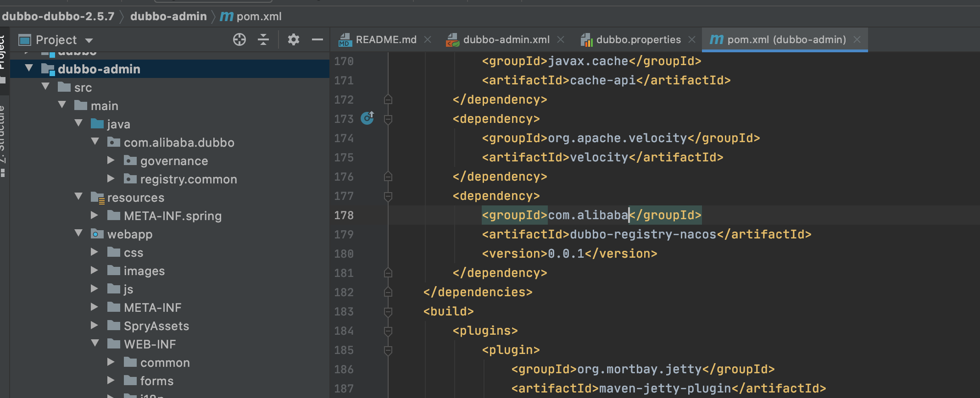Collapse the src folder node
The image size is (980, 398).
pyautogui.click(x=45, y=86)
